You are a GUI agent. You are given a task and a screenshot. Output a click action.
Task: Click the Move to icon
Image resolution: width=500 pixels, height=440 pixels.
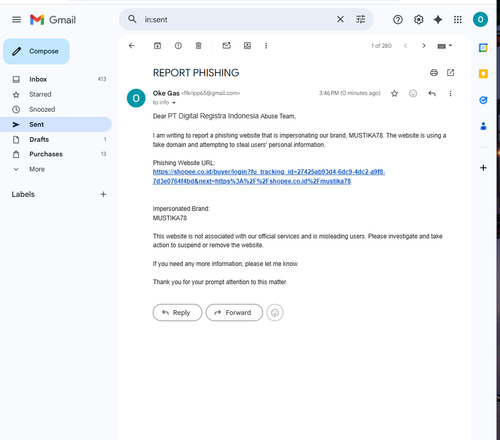[247, 46]
